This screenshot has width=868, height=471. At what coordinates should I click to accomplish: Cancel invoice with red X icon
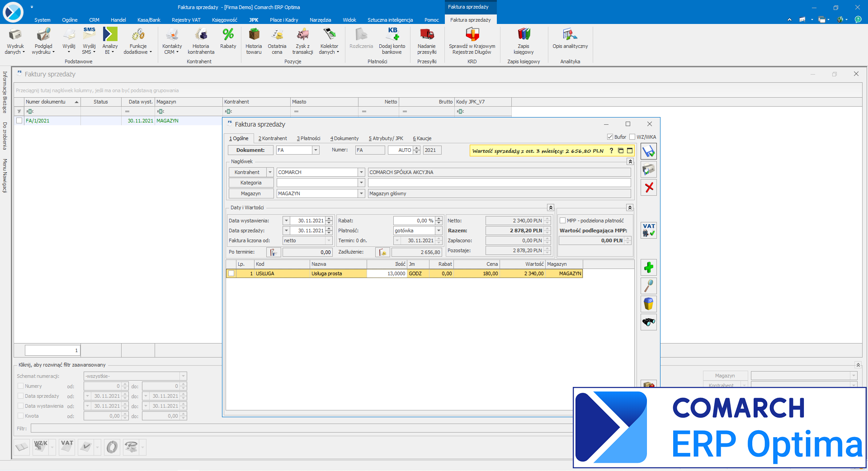click(649, 187)
